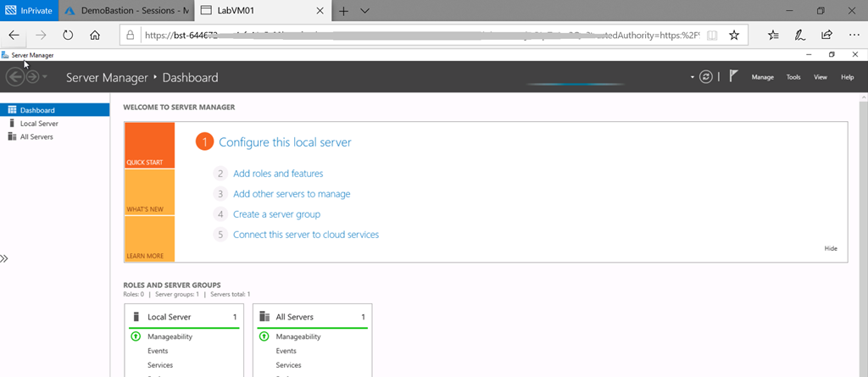This screenshot has height=377, width=868.
Task: Refresh the Server Manager dashboard
Action: [705, 77]
